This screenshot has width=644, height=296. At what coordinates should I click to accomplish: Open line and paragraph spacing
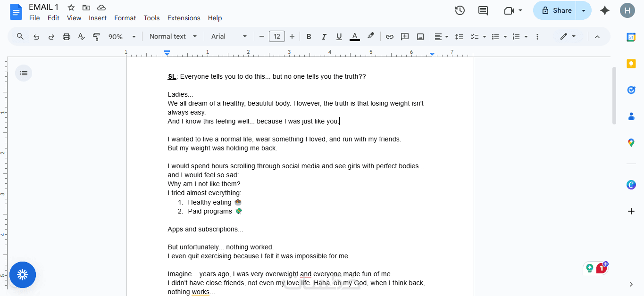[x=459, y=36]
